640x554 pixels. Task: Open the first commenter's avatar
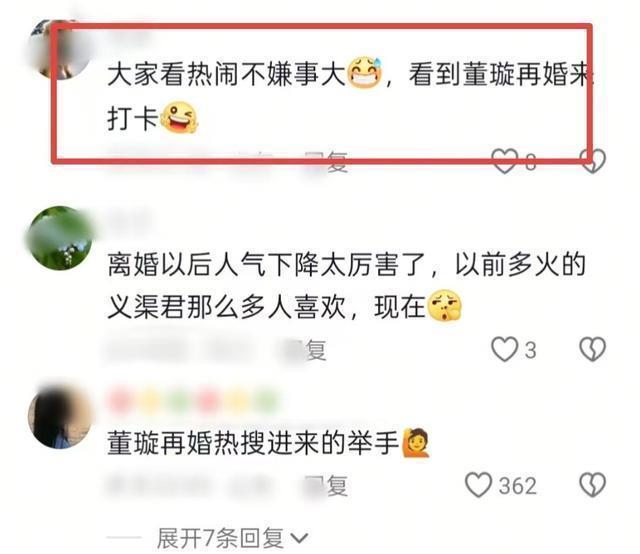(59, 50)
